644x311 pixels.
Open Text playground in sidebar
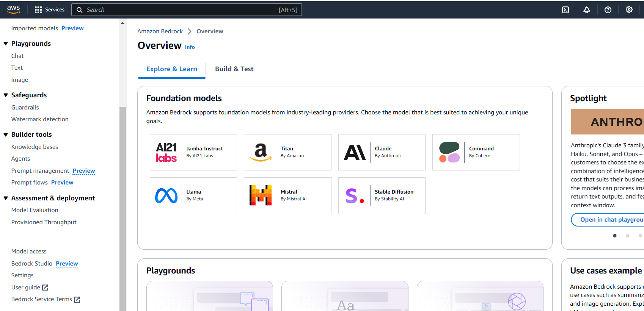click(17, 68)
